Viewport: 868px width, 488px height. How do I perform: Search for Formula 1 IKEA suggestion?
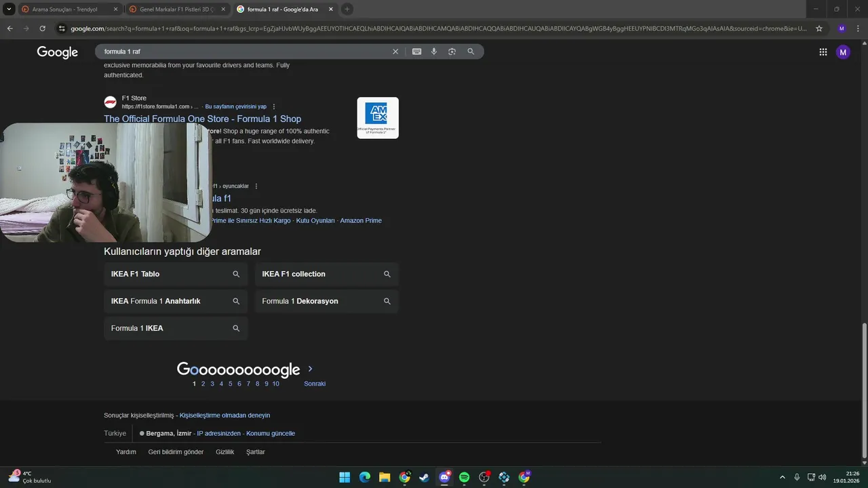(x=176, y=328)
